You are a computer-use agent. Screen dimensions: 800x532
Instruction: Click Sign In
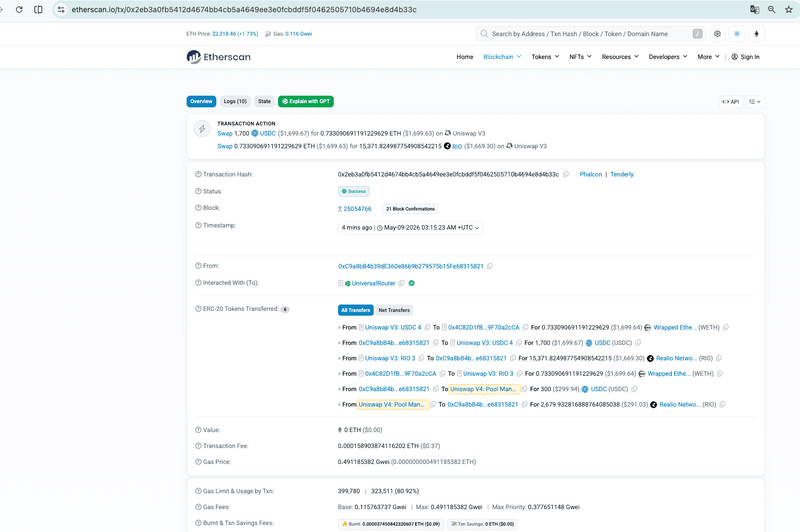(x=745, y=57)
